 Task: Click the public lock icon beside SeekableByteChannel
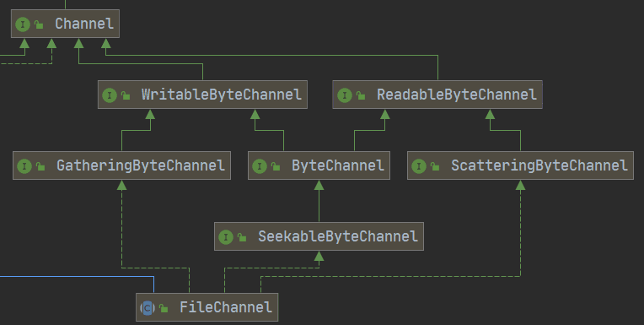(242, 237)
